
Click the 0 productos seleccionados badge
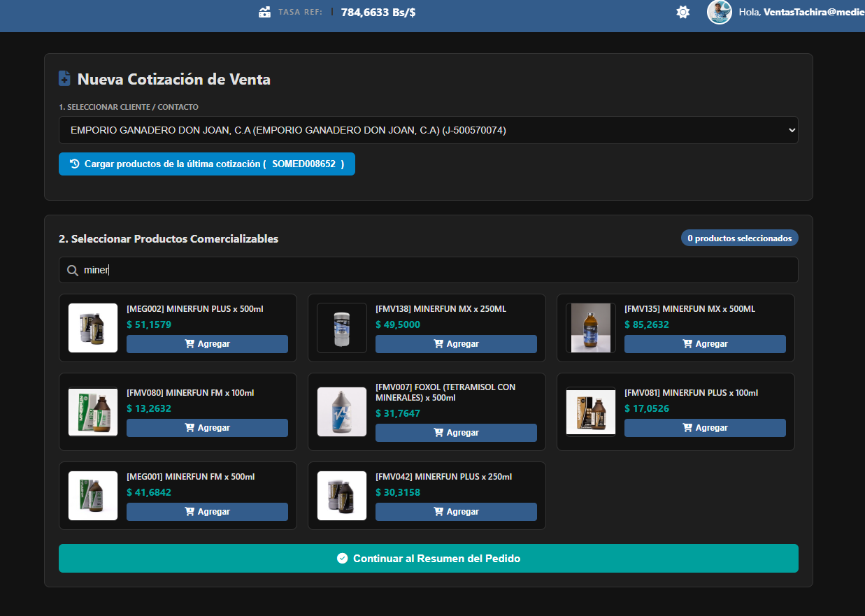pos(739,238)
